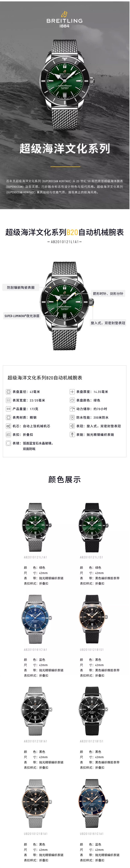Click the sapphire crystal icon (表镜)
This screenshot has width=130, height=868.
pos(8,443)
